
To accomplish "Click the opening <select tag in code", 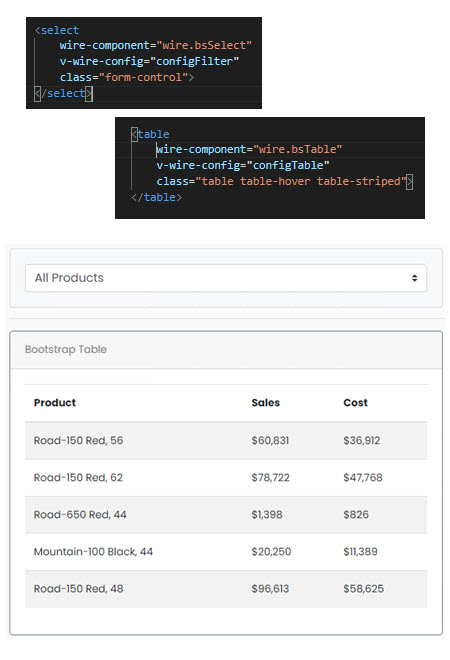I will (x=57, y=30).
